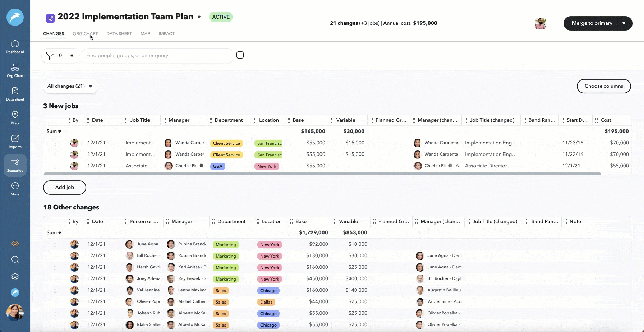Open the Map sidebar icon
This screenshot has width=644, height=332.
click(x=15, y=118)
